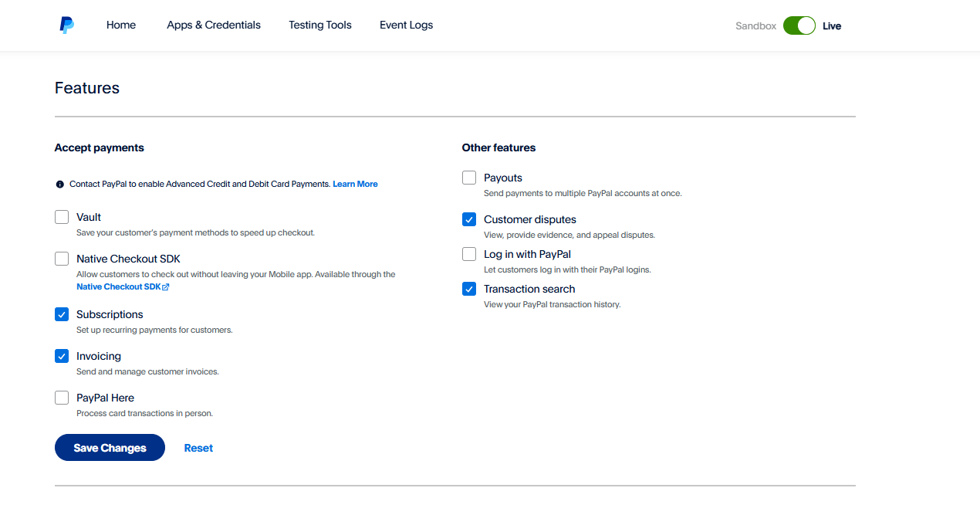Click the Features heading
Screen dimensions: 980x515
pyautogui.click(x=87, y=88)
